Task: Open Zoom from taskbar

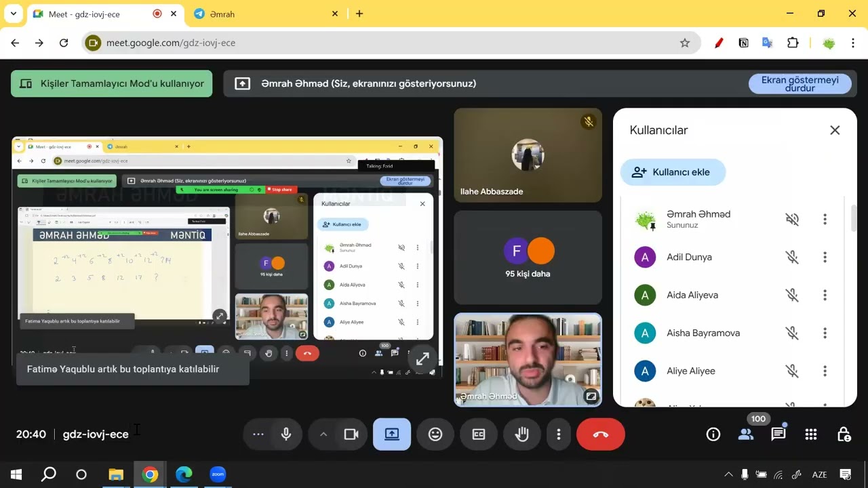Action: click(x=217, y=474)
